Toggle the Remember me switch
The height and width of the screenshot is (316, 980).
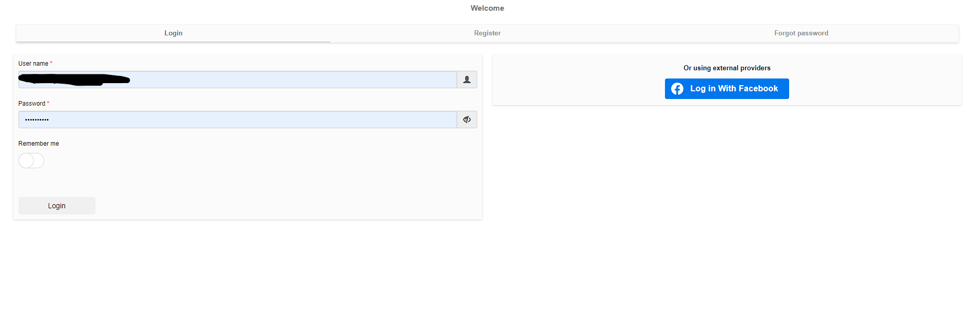[31, 161]
